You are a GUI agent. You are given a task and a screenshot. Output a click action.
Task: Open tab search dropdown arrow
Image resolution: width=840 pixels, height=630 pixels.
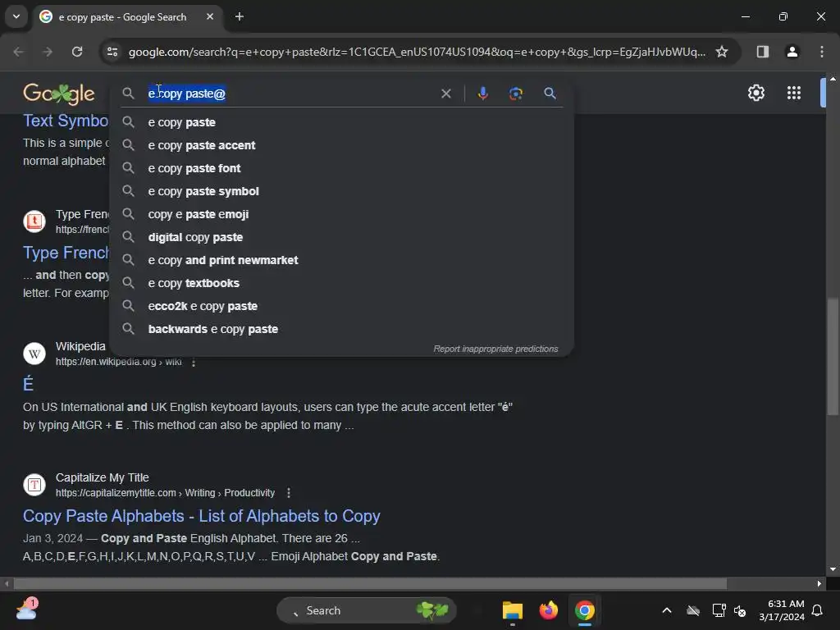(x=16, y=16)
